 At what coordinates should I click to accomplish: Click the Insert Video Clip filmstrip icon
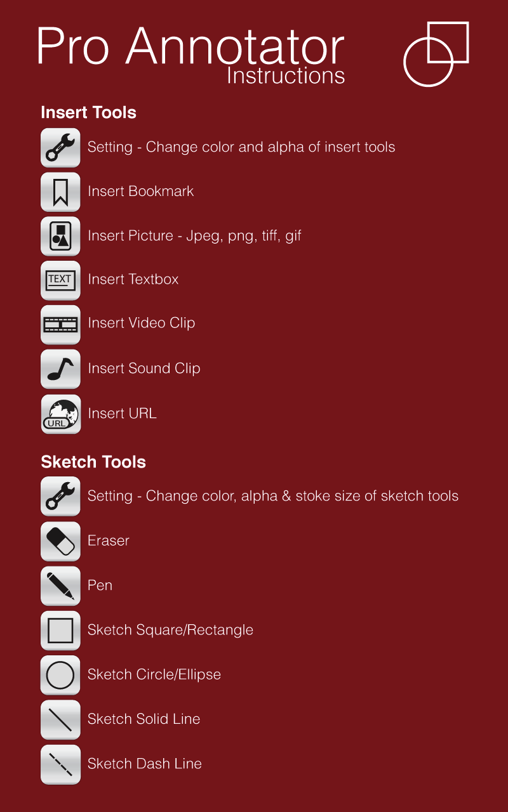pos(60,324)
